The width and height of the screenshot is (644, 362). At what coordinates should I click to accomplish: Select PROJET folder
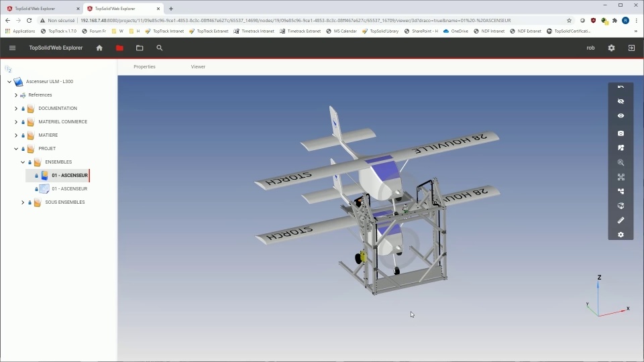47,149
